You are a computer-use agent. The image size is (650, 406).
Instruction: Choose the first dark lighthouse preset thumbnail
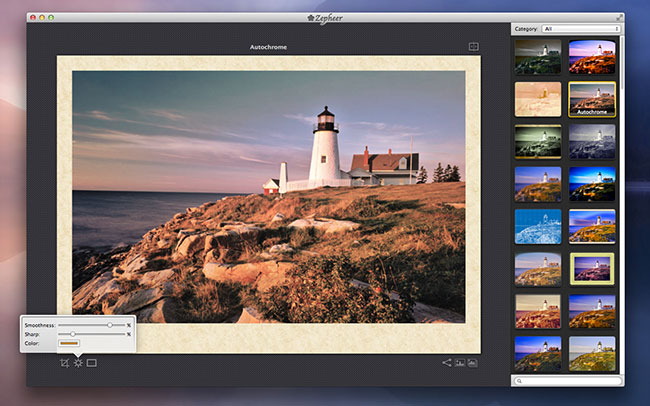[537, 55]
